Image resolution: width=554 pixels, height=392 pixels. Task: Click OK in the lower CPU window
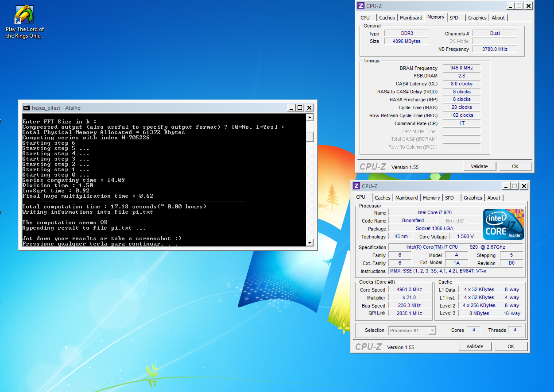tap(511, 346)
